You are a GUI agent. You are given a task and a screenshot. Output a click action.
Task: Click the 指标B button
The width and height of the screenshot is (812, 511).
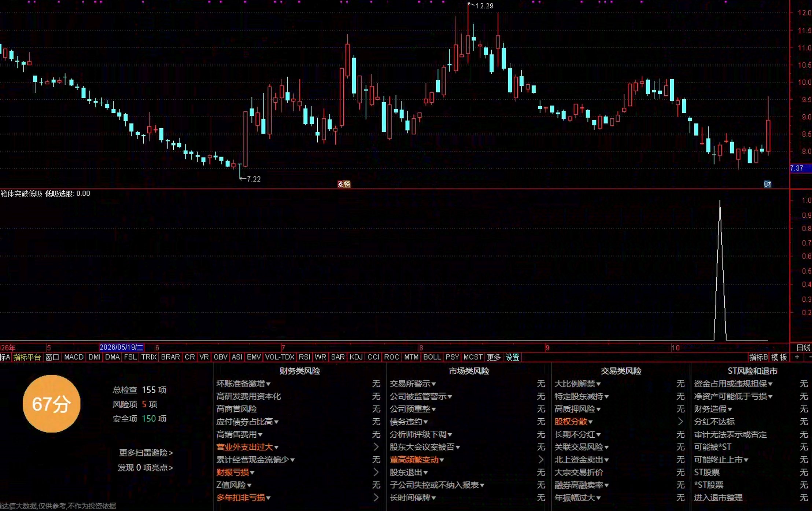[758, 357]
